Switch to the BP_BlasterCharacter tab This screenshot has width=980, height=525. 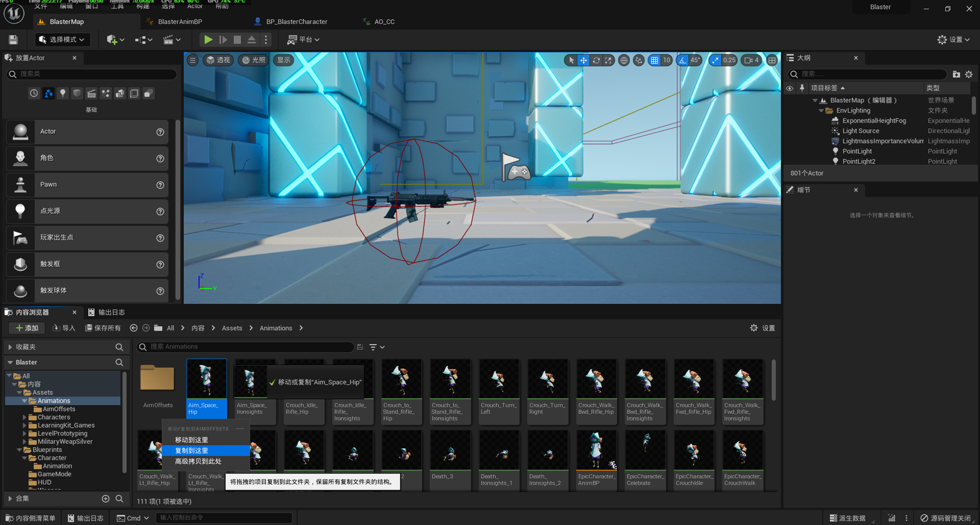(x=296, y=22)
